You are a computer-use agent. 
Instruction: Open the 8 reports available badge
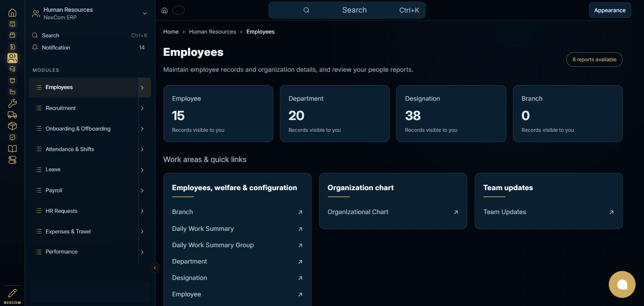pos(594,60)
